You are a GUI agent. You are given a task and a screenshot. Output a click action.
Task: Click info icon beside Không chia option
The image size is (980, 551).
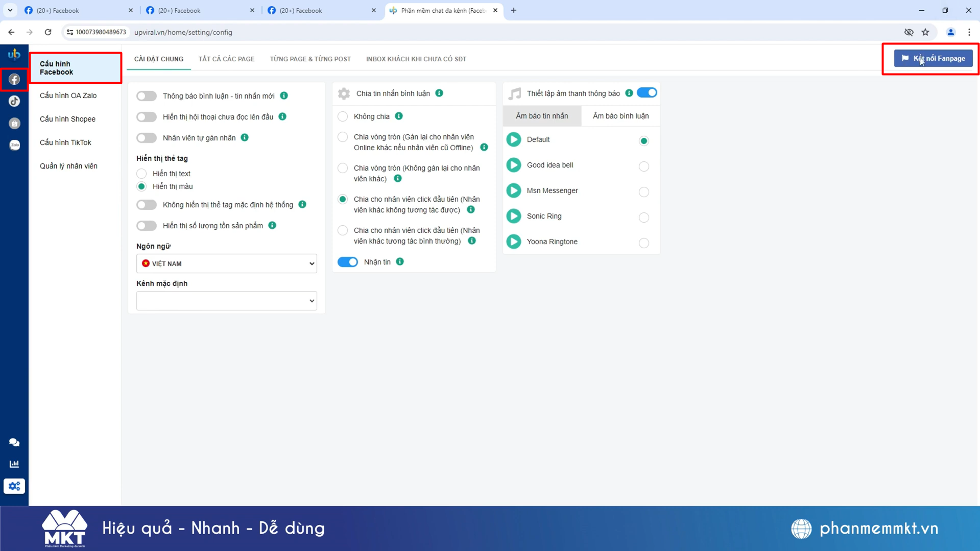point(399,116)
